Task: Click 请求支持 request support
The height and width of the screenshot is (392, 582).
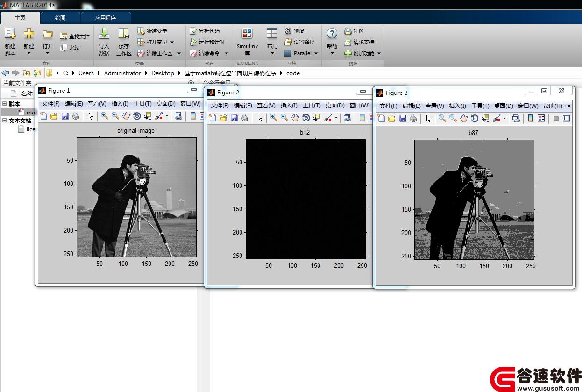Action: pyautogui.click(x=359, y=42)
